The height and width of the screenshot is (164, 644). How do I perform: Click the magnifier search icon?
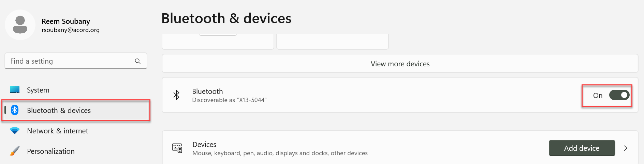point(138,61)
